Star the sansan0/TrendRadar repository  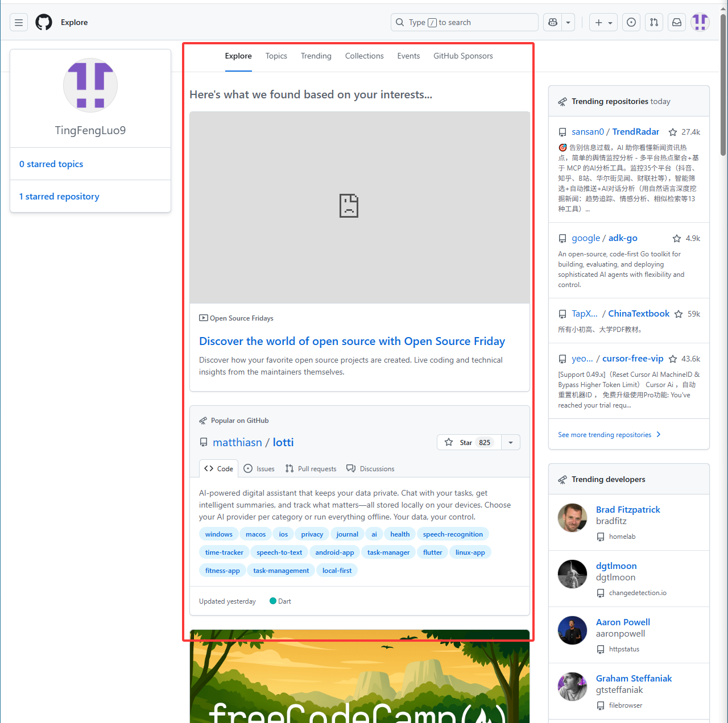tap(673, 132)
